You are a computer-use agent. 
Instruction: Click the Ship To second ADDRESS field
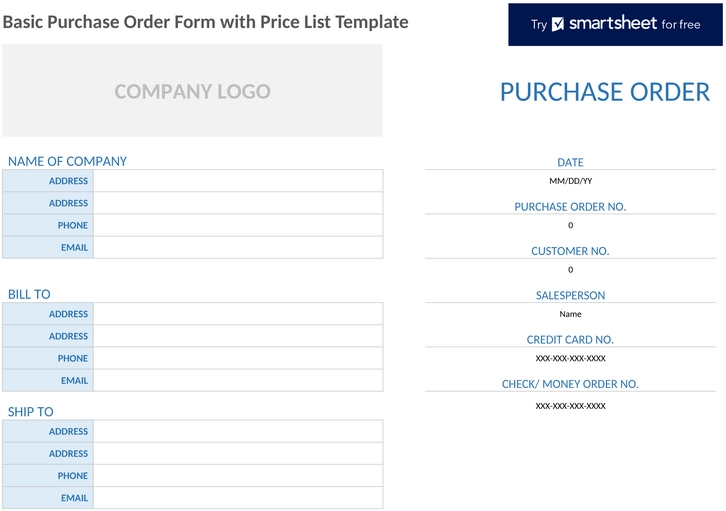(238, 454)
